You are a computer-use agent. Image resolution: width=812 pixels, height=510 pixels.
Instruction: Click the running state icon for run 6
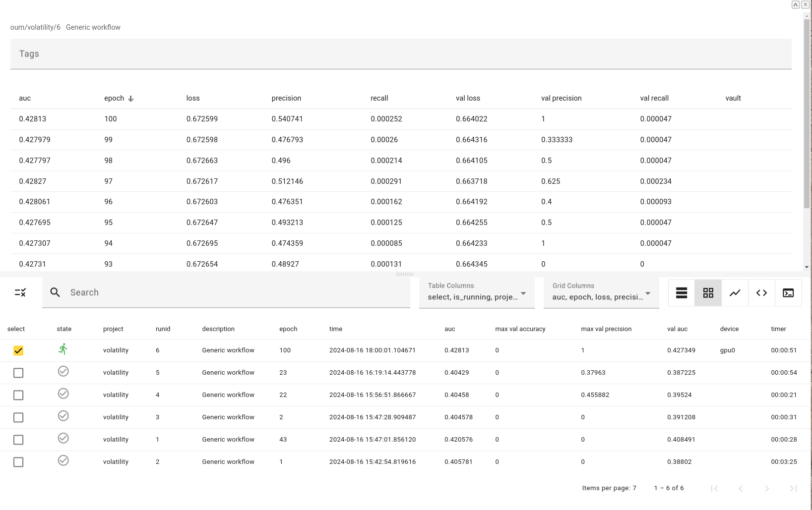pyautogui.click(x=63, y=349)
